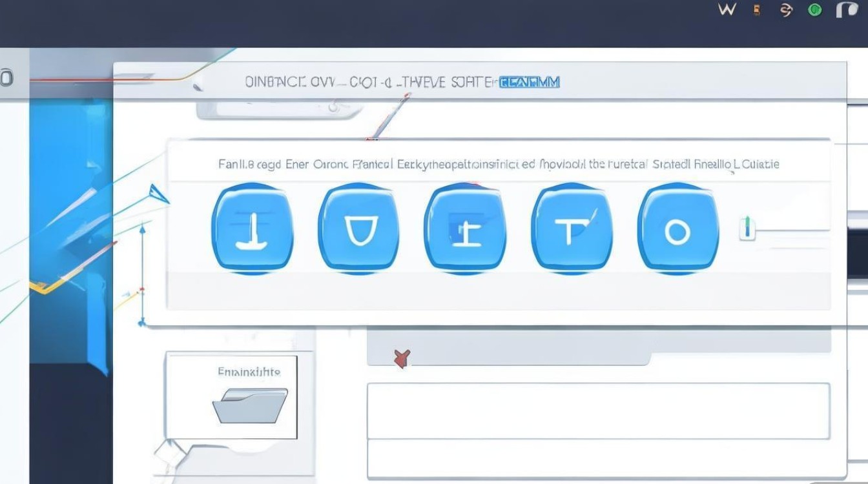The height and width of the screenshot is (484, 868).
Task: Click the green circle status icon
Action: 815,10
